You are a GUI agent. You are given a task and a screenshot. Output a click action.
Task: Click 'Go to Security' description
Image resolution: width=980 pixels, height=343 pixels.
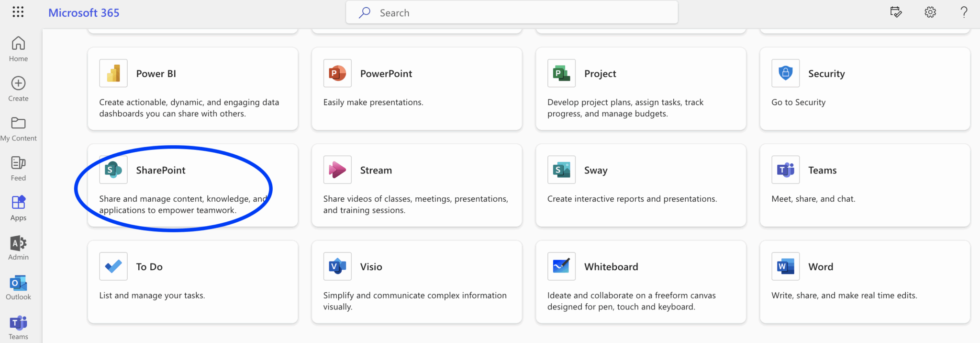click(x=798, y=103)
